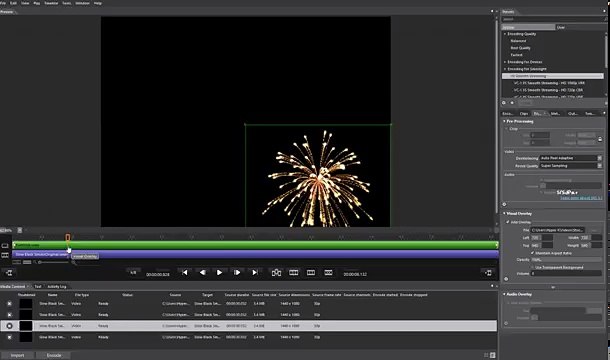This screenshot has height=360, width=610.
Task: Open the Tools menu
Action: click(67, 3)
